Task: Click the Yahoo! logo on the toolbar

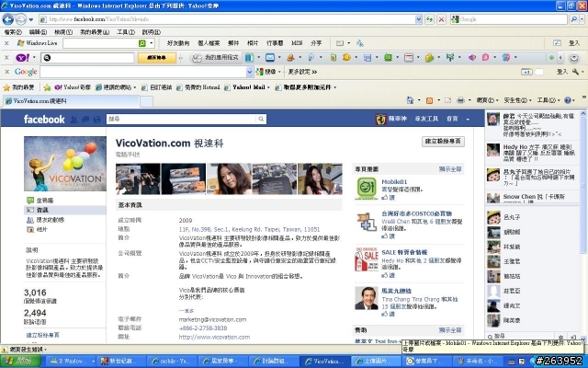Action: [x=20, y=57]
